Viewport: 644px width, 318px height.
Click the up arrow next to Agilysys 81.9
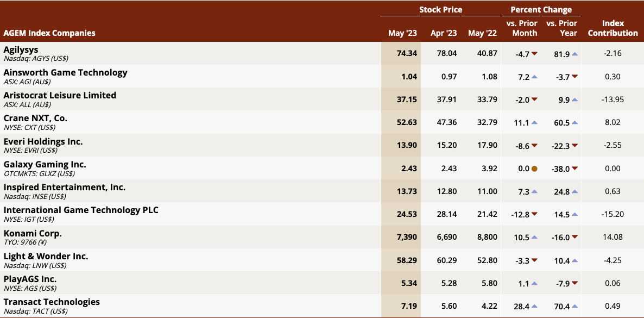574,53
